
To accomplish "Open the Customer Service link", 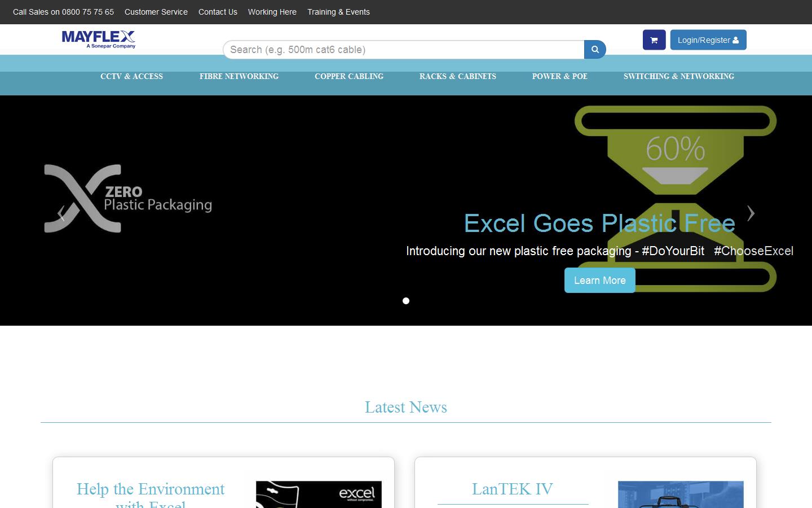I will (x=156, y=12).
